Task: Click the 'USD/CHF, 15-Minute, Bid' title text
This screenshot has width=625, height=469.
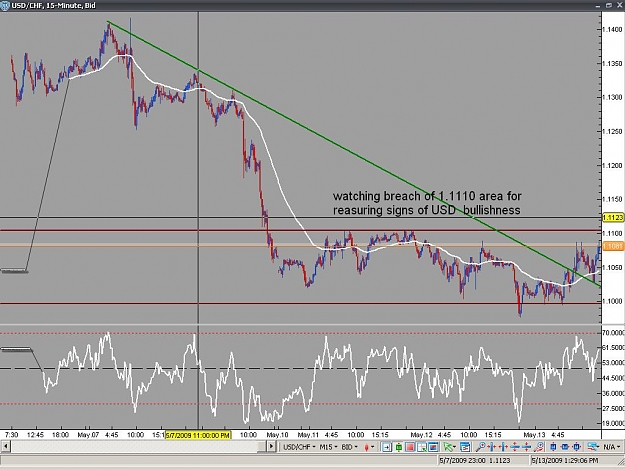Action: click(53, 6)
